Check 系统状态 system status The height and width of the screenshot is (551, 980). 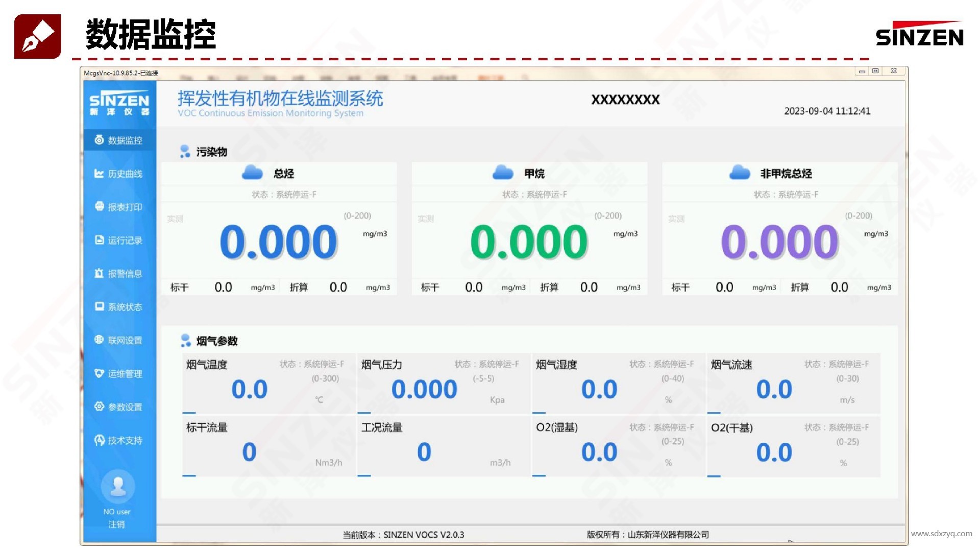tap(118, 306)
